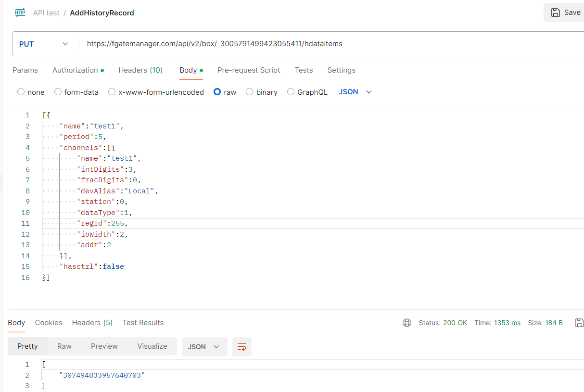Select the form-data body type
Screen dimensions: 584x392
[76, 92]
